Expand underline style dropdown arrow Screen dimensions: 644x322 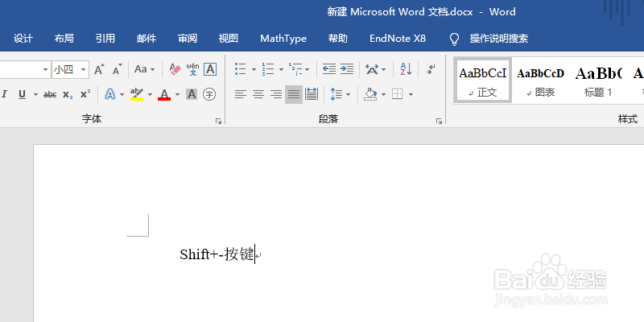click(x=35, y=94)
